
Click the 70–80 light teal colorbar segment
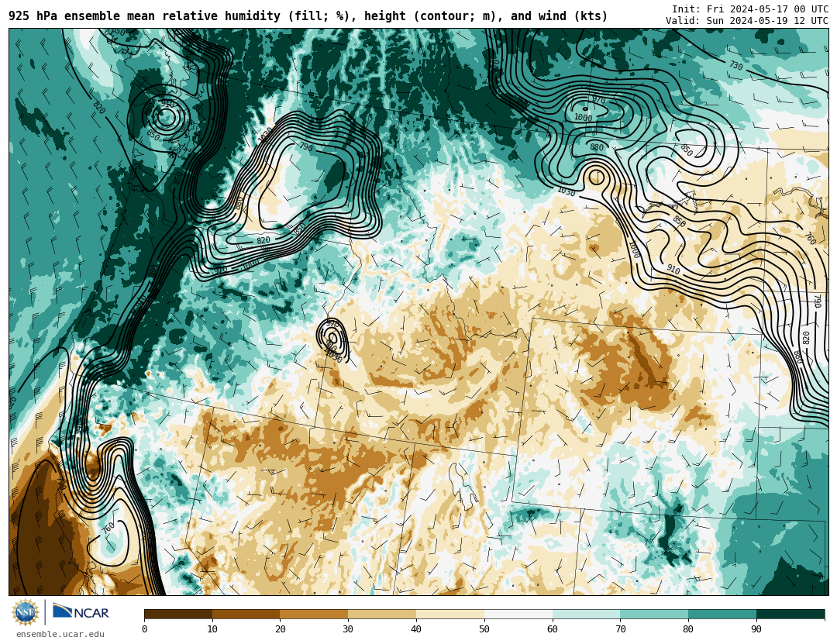tap(654, 614)
